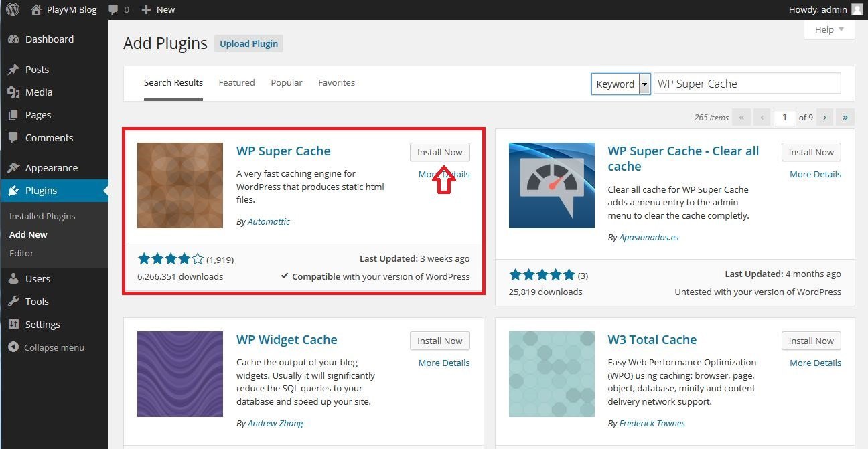The height and width of the screenshot is (449, 868).
Task: Open comments via the speech bubble icon
Action: coord(113,9)
